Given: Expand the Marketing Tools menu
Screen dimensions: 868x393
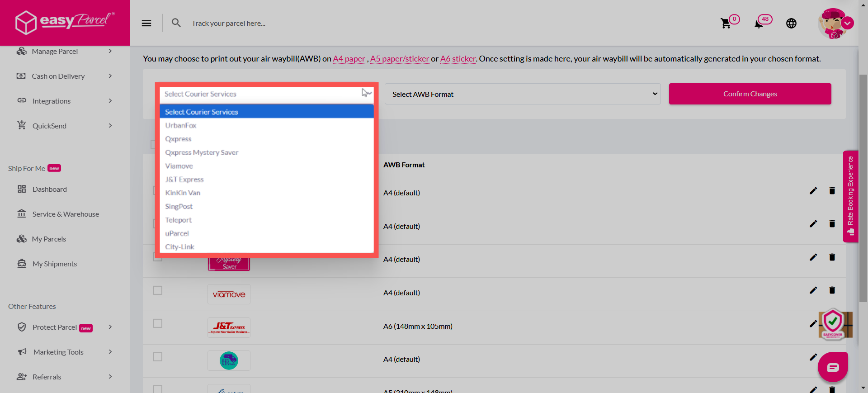Looking at the screenshot, I should point(65,352).
